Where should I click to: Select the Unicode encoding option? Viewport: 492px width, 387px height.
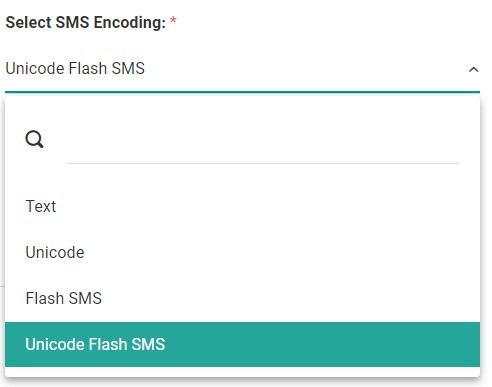pyautogui.click(x=242, y=252)
